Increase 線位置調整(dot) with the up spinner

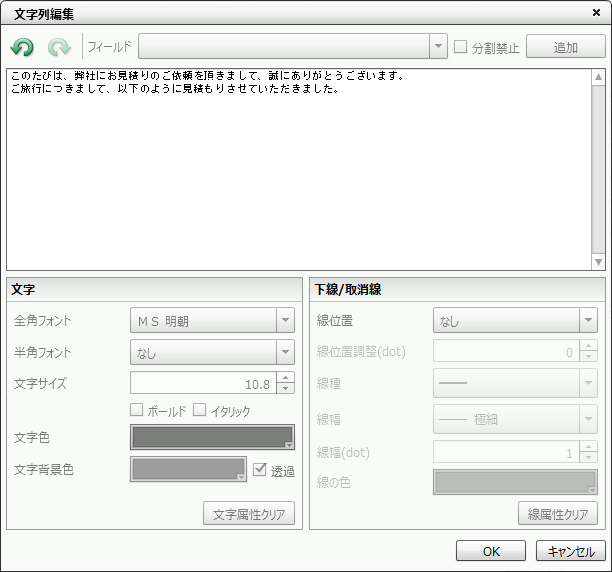point(589,345)
